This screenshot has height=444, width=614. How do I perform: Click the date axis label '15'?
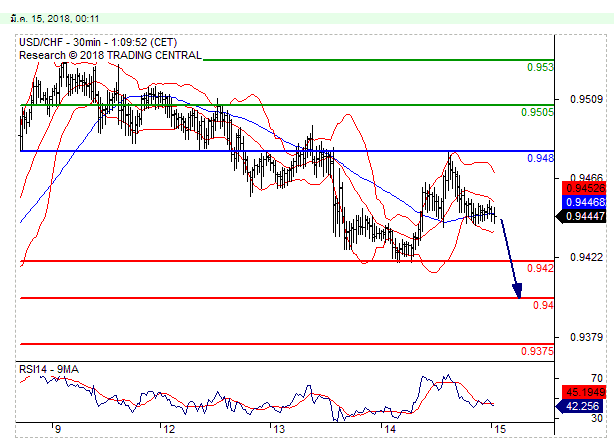tap(500, 429)
